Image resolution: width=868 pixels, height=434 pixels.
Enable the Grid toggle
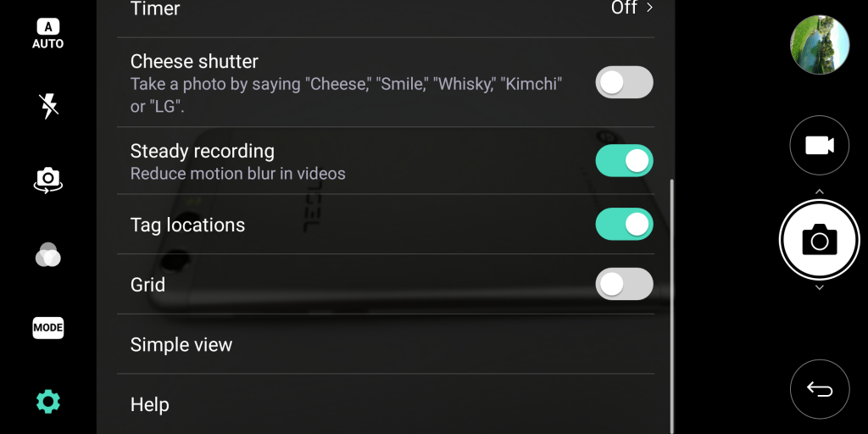tap(625, 284)
